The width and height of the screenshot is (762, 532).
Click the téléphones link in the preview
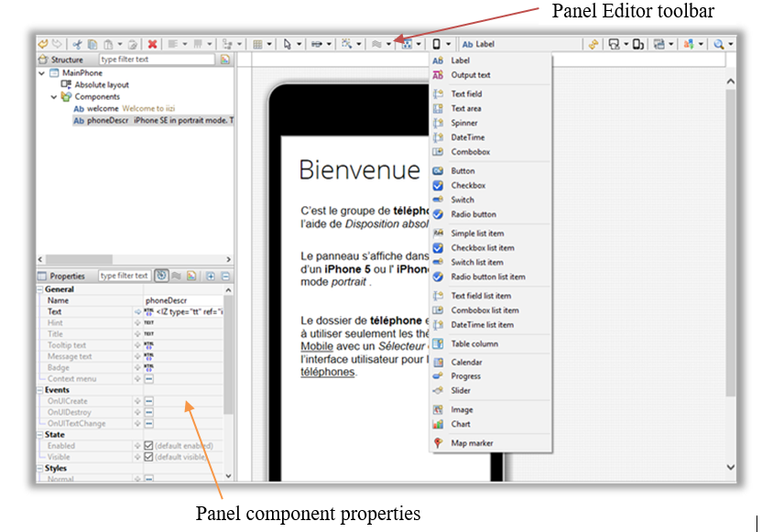[328, 372]
